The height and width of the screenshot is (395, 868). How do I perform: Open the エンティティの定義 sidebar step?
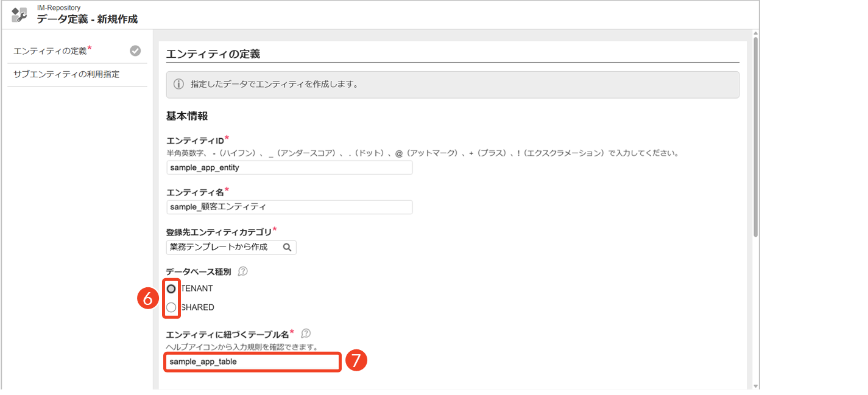pos(52,51)
